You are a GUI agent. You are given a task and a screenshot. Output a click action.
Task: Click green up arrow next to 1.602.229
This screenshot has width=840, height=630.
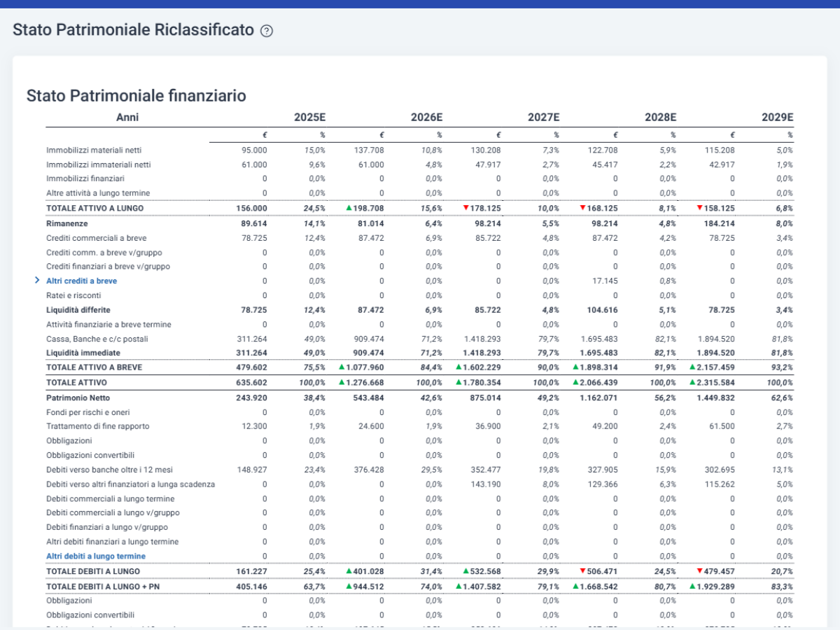pos(458,367)
